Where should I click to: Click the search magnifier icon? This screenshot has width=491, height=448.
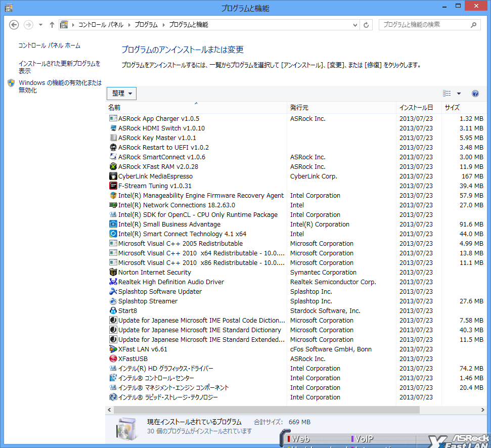click(x=473, y=25)
